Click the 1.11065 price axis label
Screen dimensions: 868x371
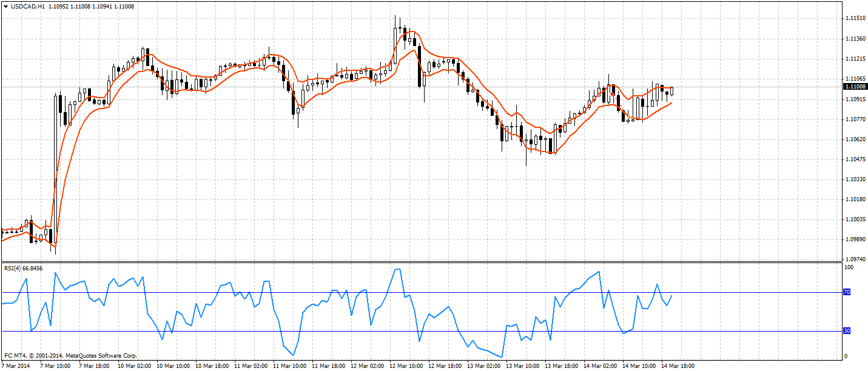(x=855, y=79)
